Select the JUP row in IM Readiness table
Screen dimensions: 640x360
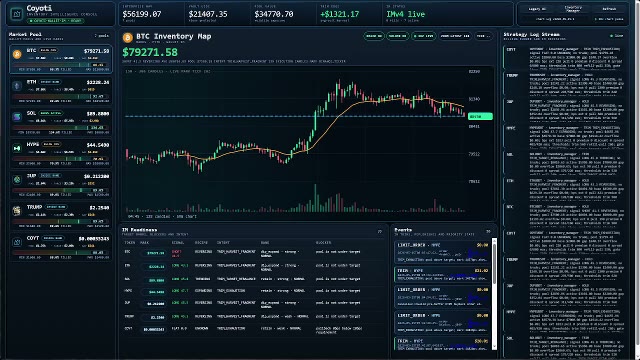(253, 304)
